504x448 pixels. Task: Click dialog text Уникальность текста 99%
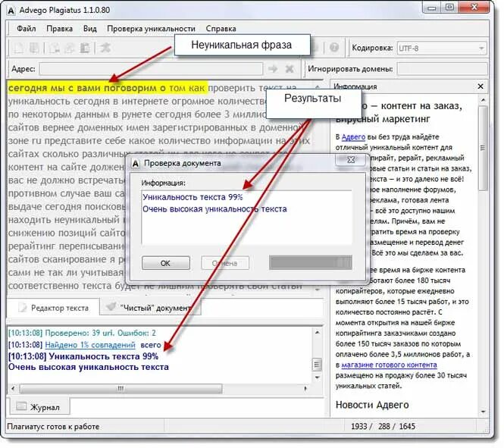point(193,197)
